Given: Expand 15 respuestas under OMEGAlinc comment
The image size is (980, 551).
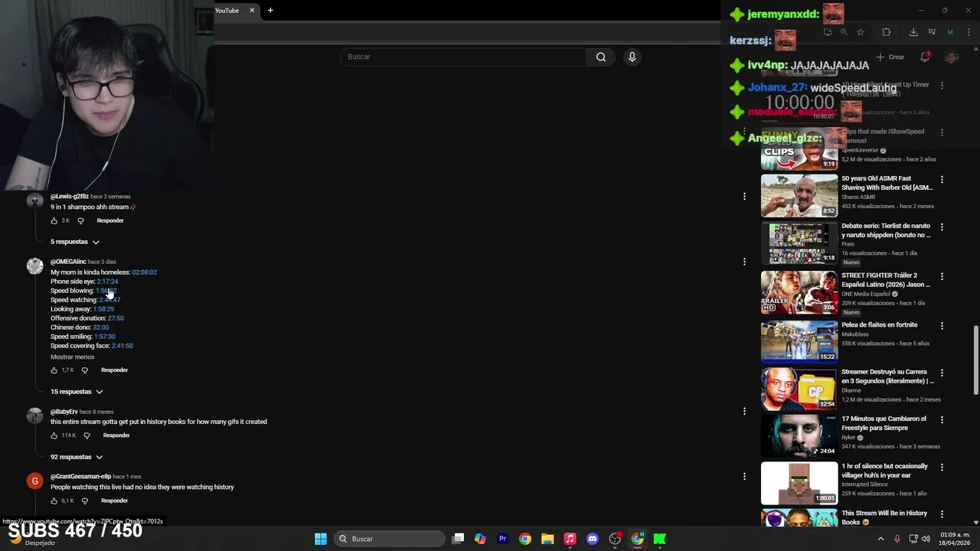Looking at the screenshot, I should pos(77,392).
